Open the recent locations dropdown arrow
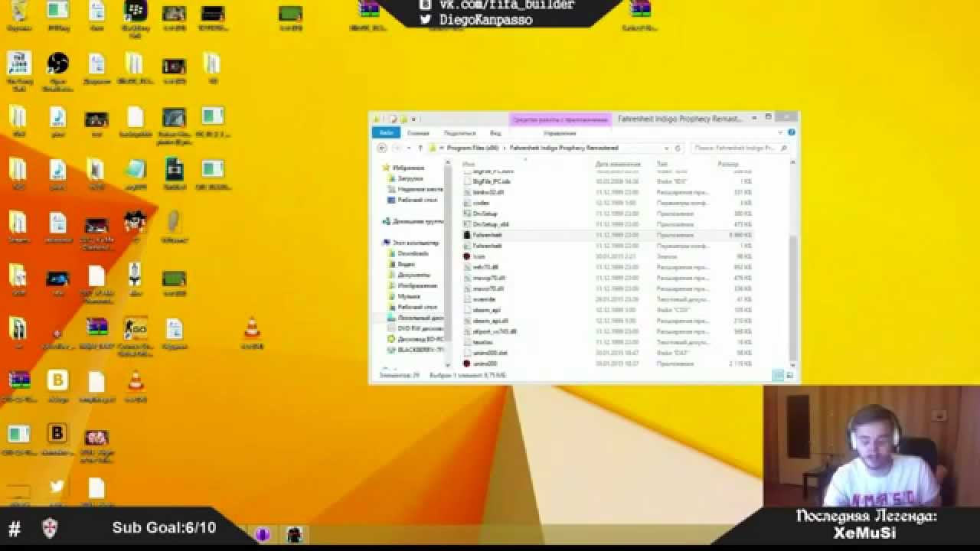This screenshot has height=551, width=980. (x=408, y=148)
